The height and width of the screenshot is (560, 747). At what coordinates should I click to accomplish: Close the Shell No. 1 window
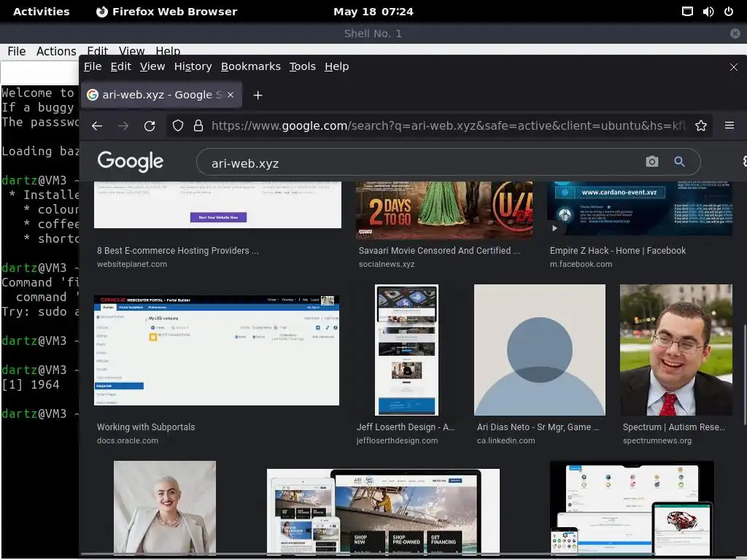click(x=735, y=34)
